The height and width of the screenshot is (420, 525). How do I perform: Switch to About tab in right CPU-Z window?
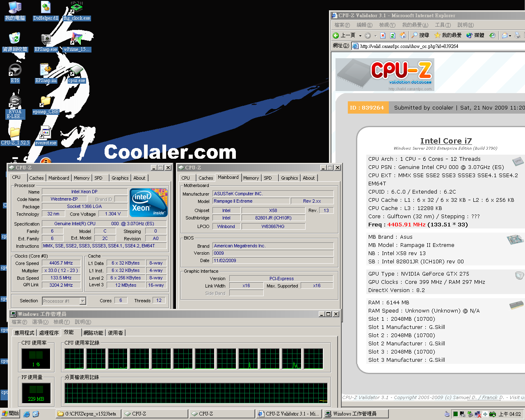click(x=309, y=178)
